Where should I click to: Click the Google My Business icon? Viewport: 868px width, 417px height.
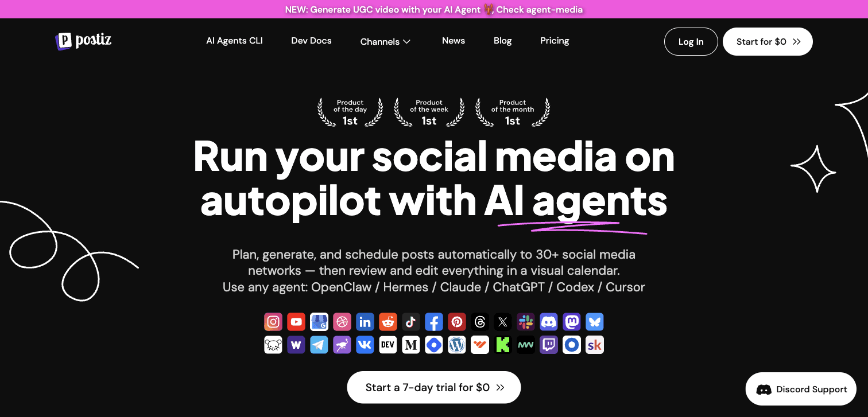(x=319, y=322)
